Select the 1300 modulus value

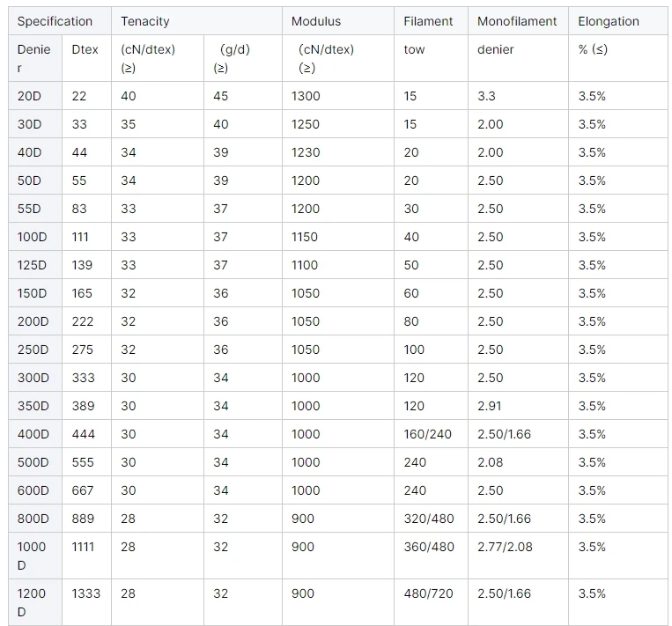pos(306,96)
